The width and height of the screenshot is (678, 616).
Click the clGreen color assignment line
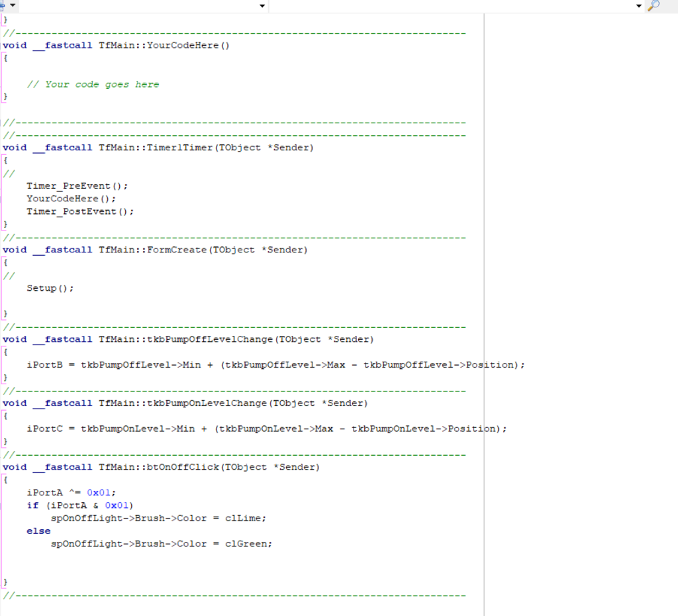click(x=162, y=543)
